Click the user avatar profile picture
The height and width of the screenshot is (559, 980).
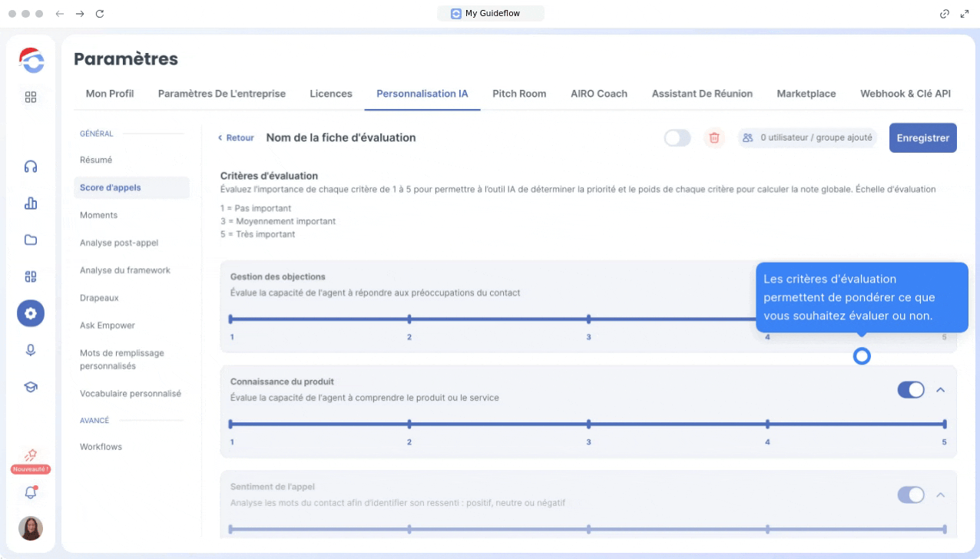[31, 528]
